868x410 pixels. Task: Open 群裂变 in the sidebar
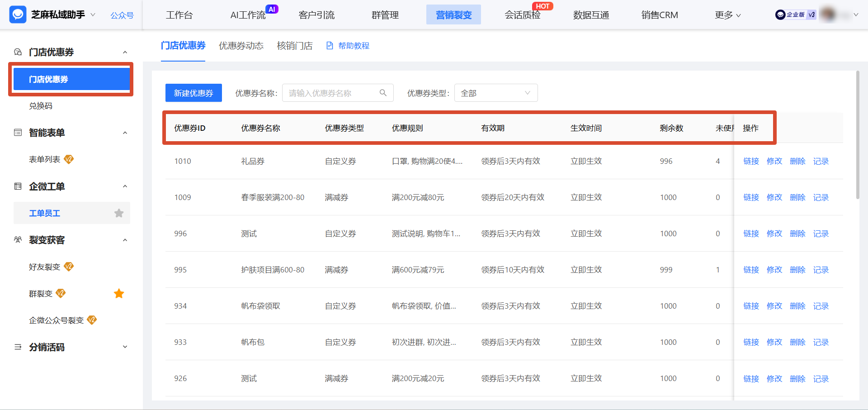[x=41, y=294]
